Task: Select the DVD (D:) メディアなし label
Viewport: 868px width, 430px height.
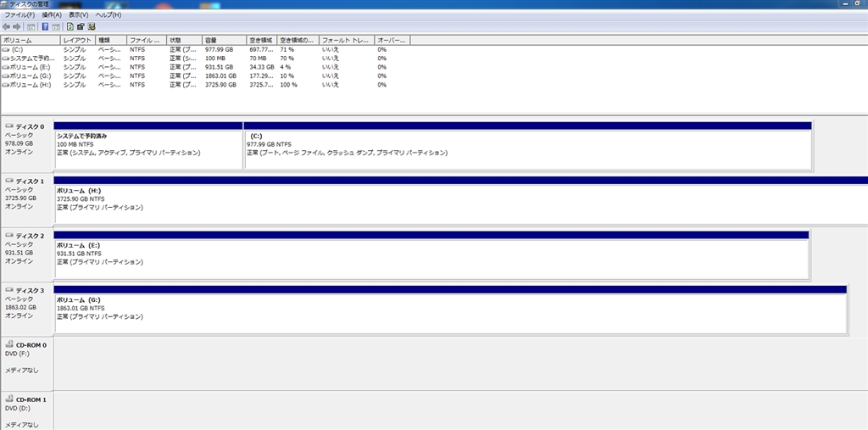Action: click(26, 410)
